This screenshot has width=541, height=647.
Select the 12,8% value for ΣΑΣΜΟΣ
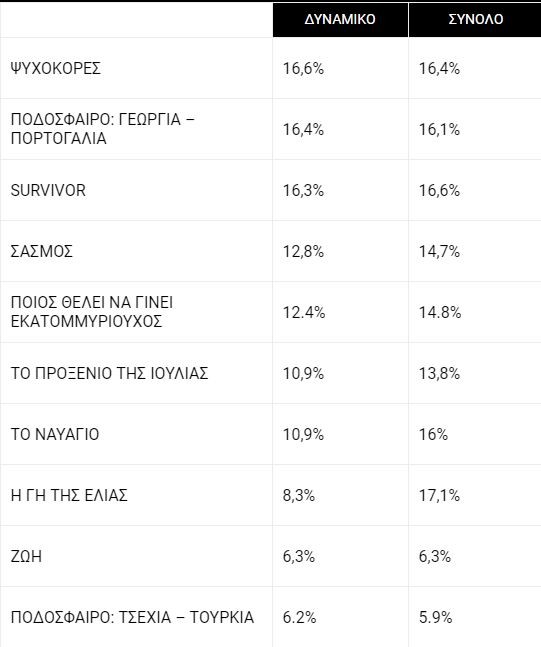303,251
